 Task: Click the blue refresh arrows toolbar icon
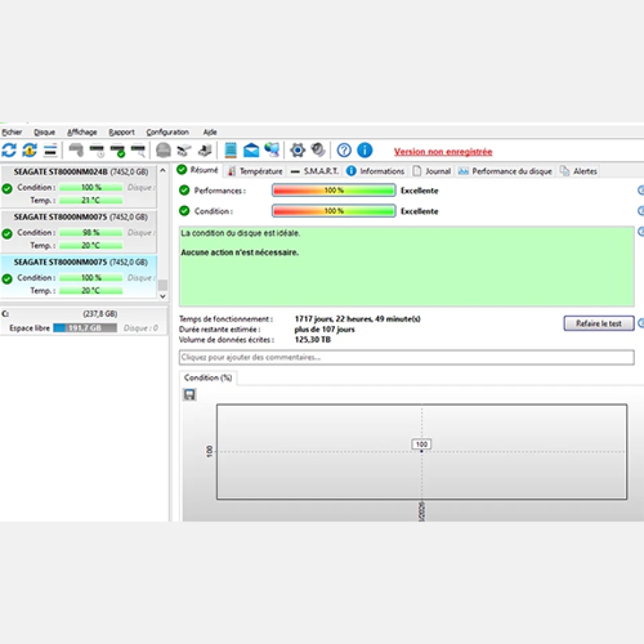[x=8, y=150]
